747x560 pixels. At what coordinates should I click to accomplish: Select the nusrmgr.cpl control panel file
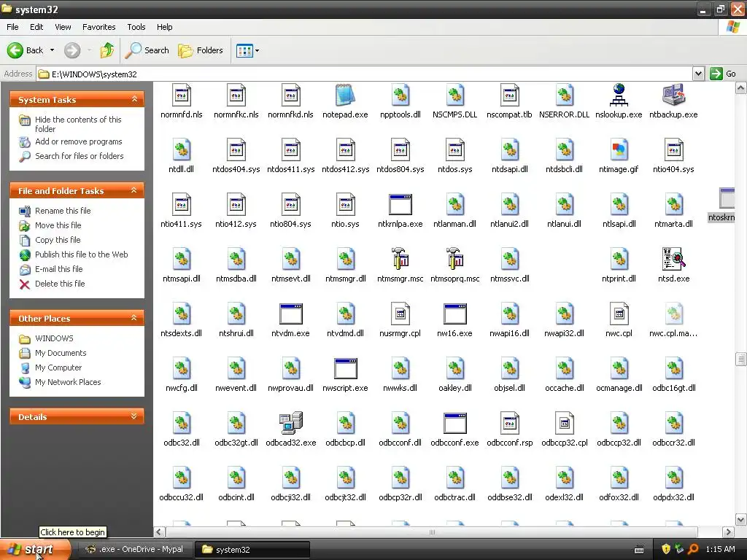click(400, 314)
